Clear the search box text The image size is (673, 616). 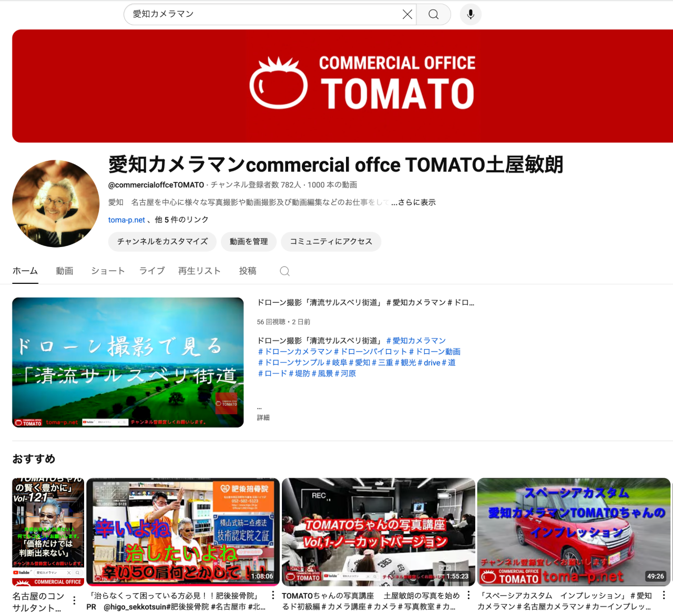[x=407, y=15]
